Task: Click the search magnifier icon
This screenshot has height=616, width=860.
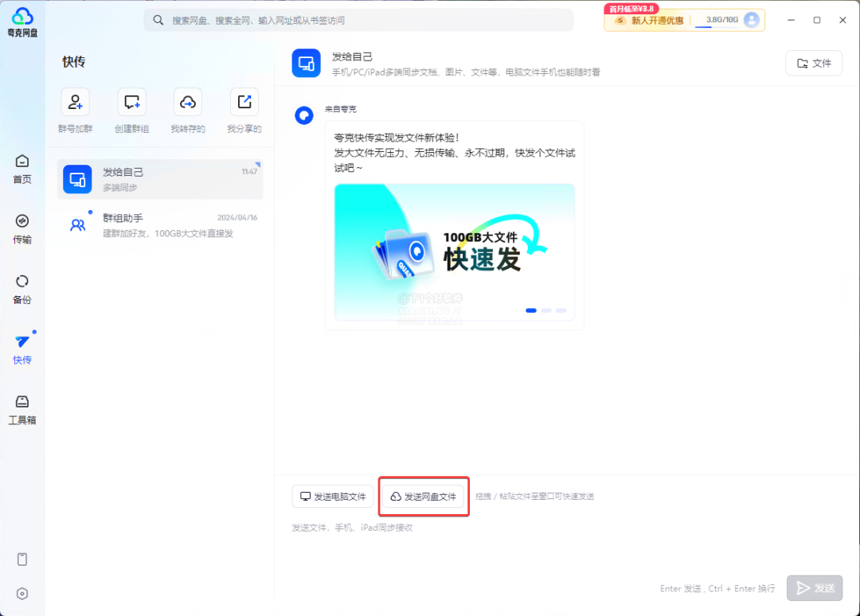Action: click(158, 20)
